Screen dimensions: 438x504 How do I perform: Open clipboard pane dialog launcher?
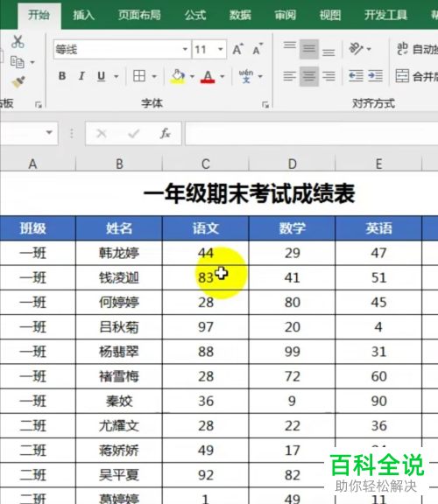click(39, 104)
